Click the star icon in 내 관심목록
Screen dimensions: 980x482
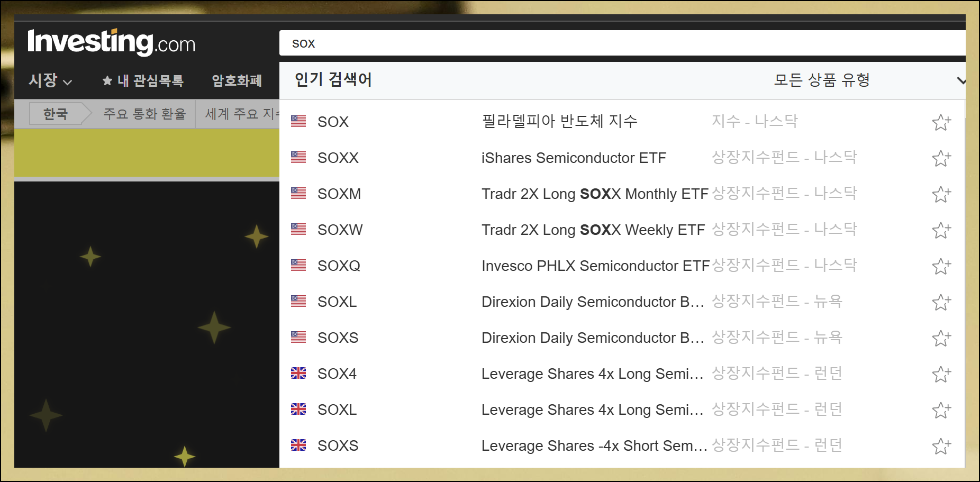[x=107, y=80]
